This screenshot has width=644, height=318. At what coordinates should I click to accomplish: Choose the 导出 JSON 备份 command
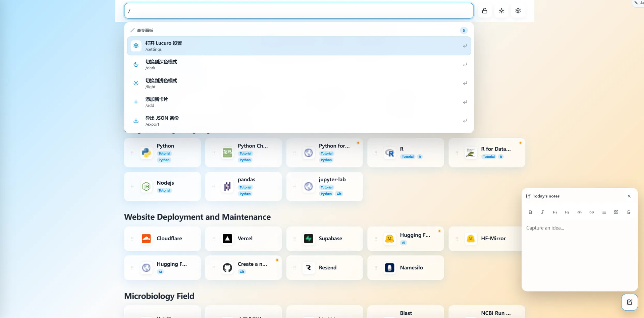[299, 121]
